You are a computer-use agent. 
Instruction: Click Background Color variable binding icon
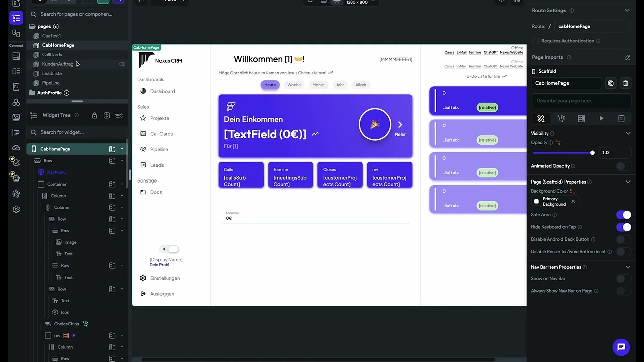click(x=572, y=191)
